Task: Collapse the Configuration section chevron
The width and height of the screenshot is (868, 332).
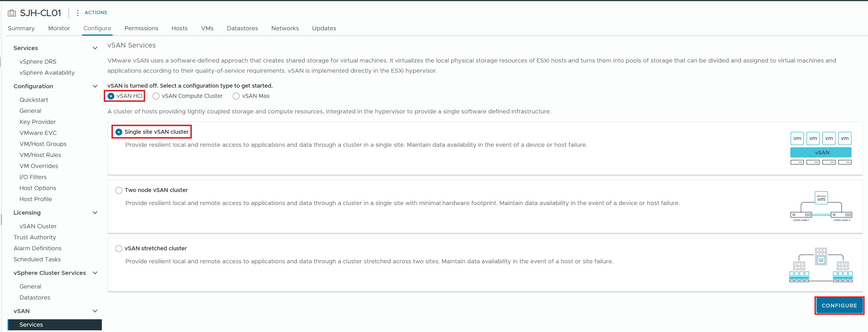Action: point(95,86)
